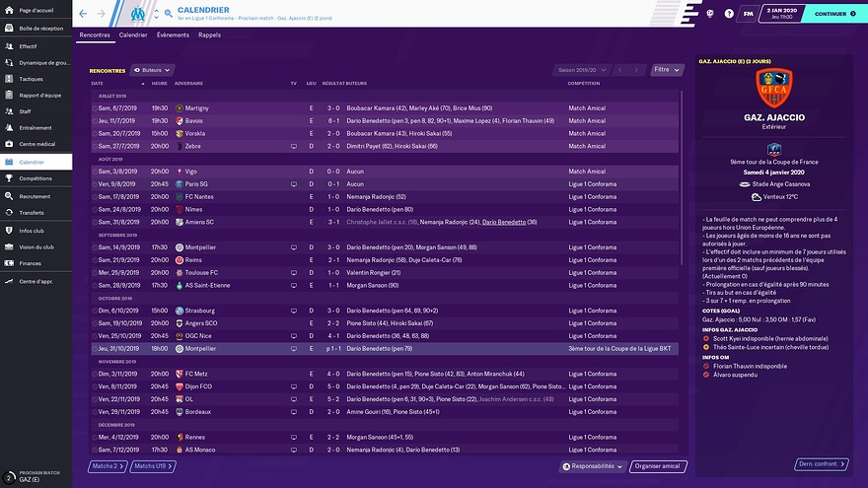Screen dimensions: 868x488
Task: Open the Transferts sidebar section
Action: coord(33,212)
